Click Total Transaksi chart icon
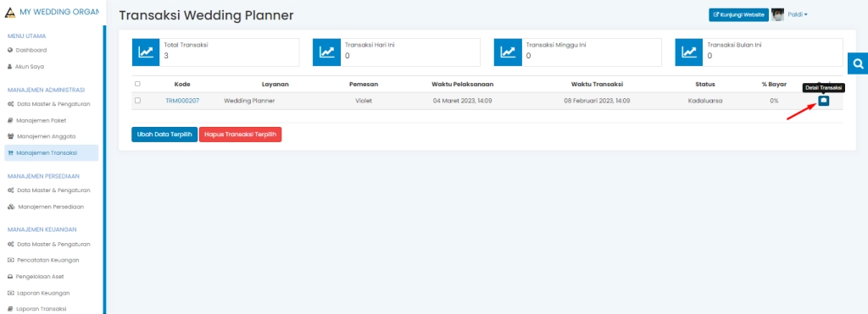Viewport: 868px width, 314px height. [146, 52]
